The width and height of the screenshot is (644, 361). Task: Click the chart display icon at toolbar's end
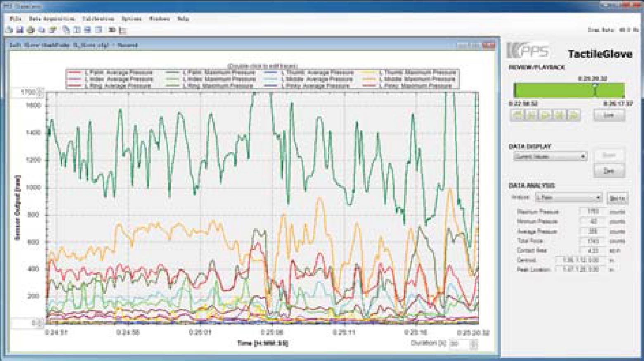pos(123,29)
